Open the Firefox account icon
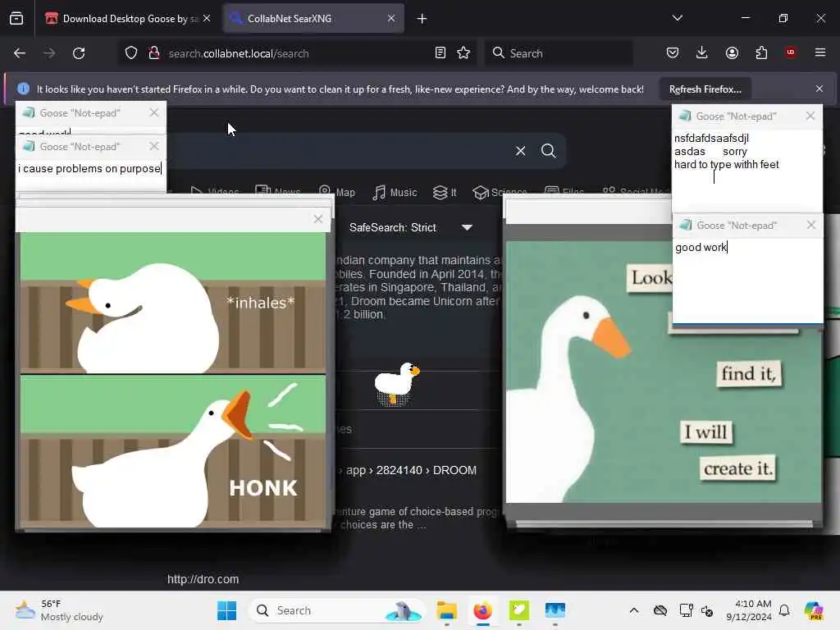Screen dimensions: 840x630 (x=732, y=53)
